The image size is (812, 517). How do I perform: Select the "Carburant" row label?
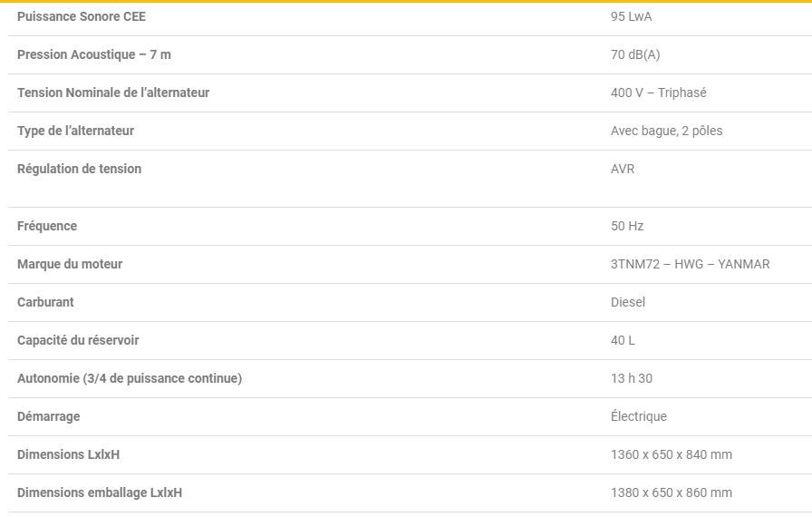click(x=45, y=302)
